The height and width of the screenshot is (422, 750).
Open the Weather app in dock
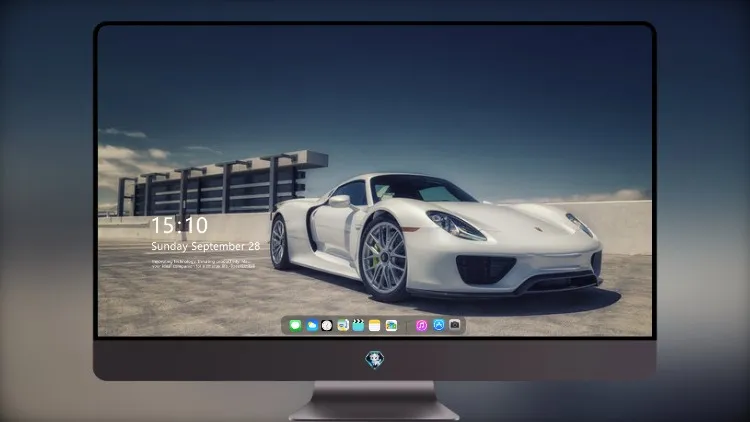coord(312,325)
